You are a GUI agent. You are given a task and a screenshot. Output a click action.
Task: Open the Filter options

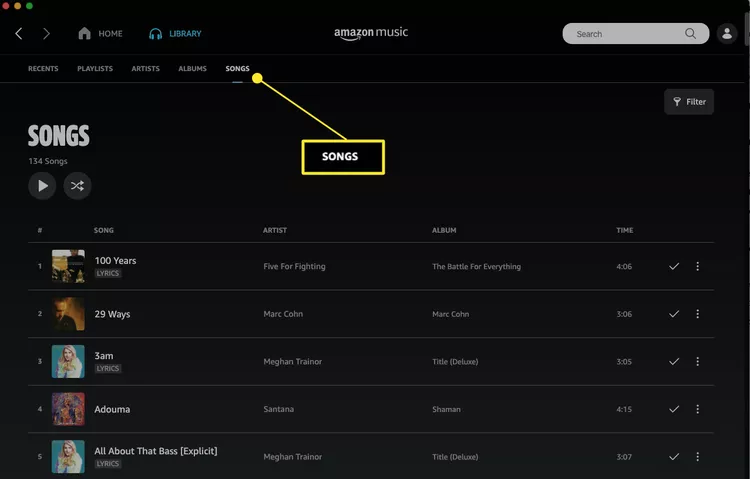tap(689, 101)
